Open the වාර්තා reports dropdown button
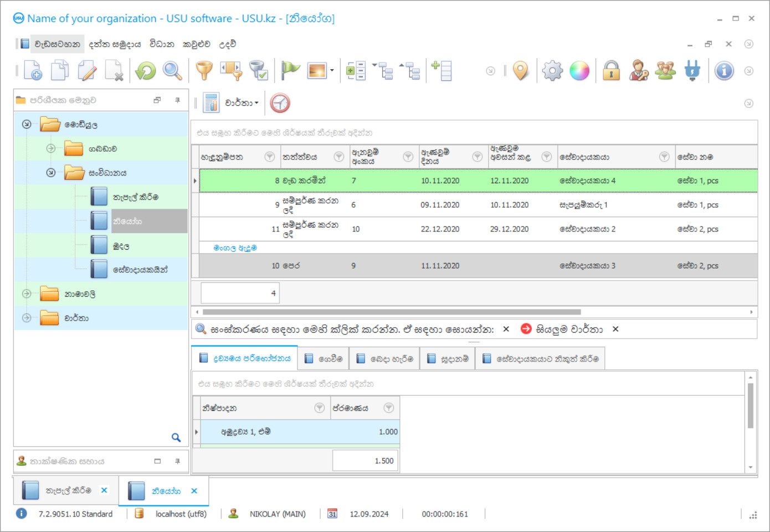 click(x=232, y=103)
